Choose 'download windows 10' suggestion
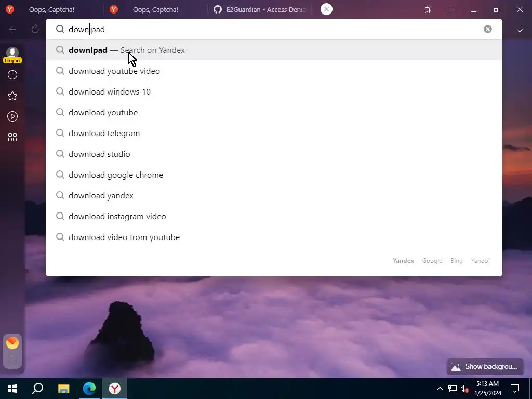The image size is (532, 399). coord(274,91)
